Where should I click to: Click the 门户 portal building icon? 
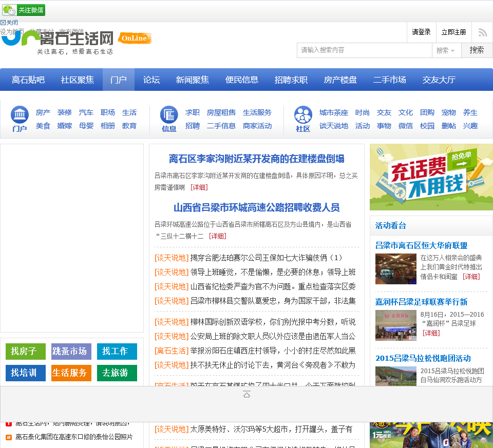pos(20,114)
